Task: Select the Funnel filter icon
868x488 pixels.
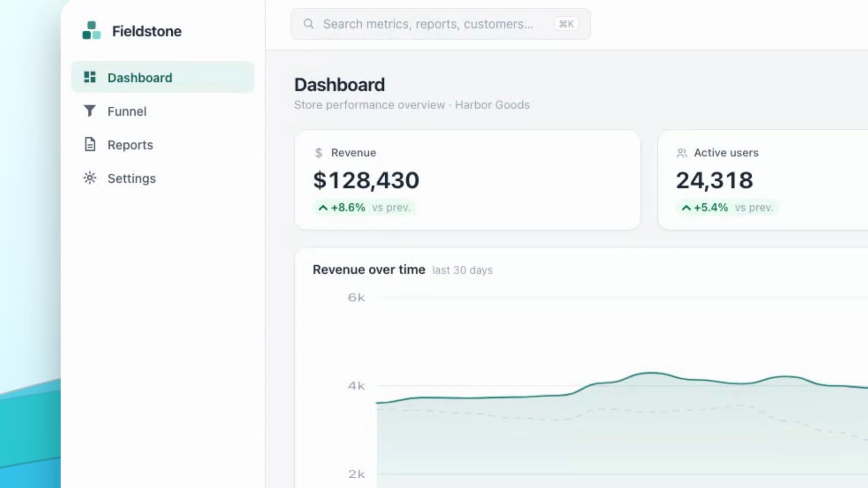Action: coord(90,111)
